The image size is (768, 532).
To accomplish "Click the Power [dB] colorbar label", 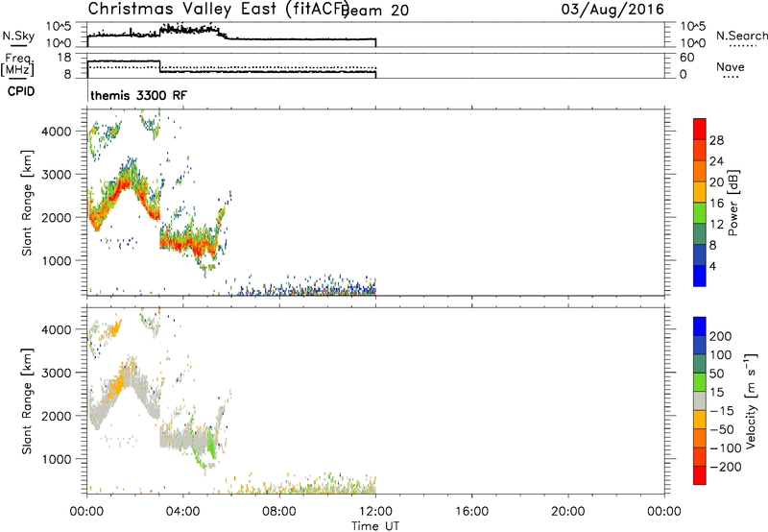I will tap(733, 203).
